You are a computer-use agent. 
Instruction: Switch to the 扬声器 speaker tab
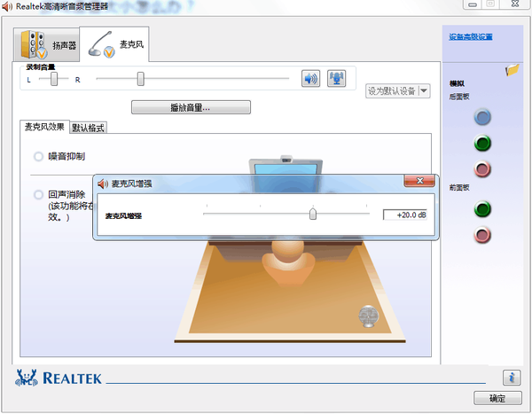[47, 45]
